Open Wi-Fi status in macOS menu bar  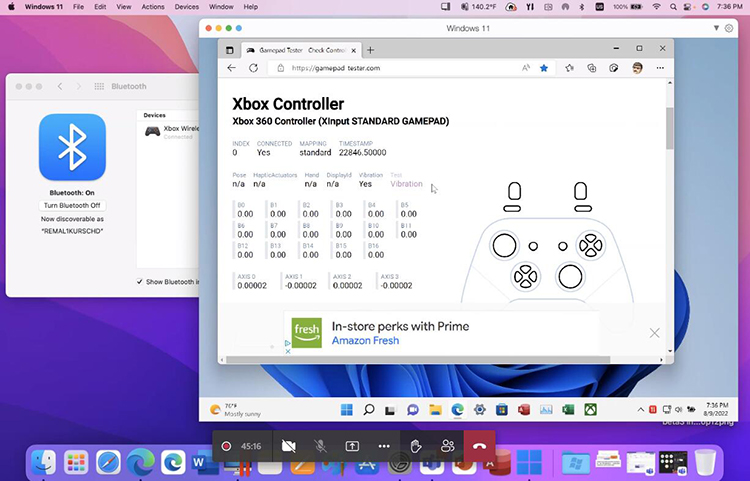(x=657, y=7)
